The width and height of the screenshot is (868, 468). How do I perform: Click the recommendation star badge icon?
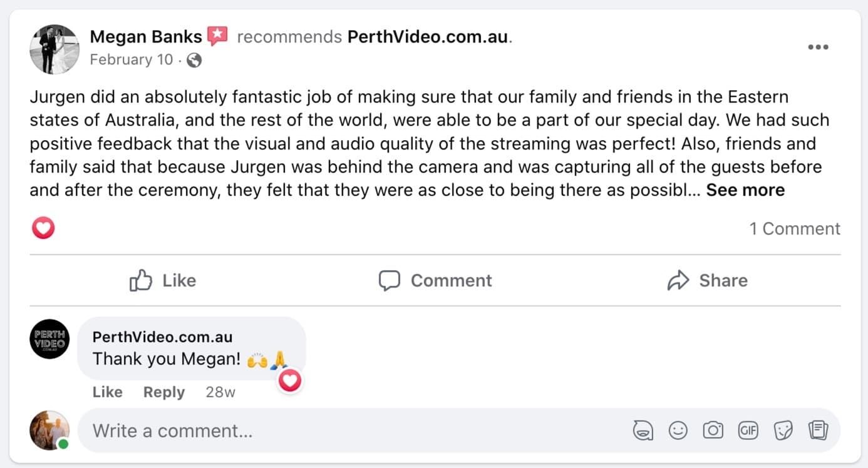[217, 36]
